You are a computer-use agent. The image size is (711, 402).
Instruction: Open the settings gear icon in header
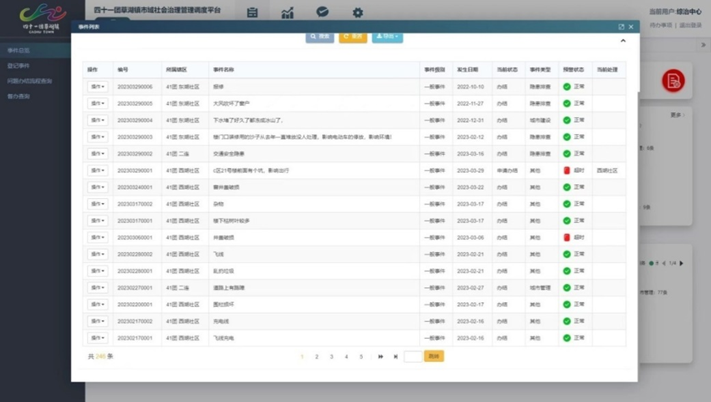[358, 13]
